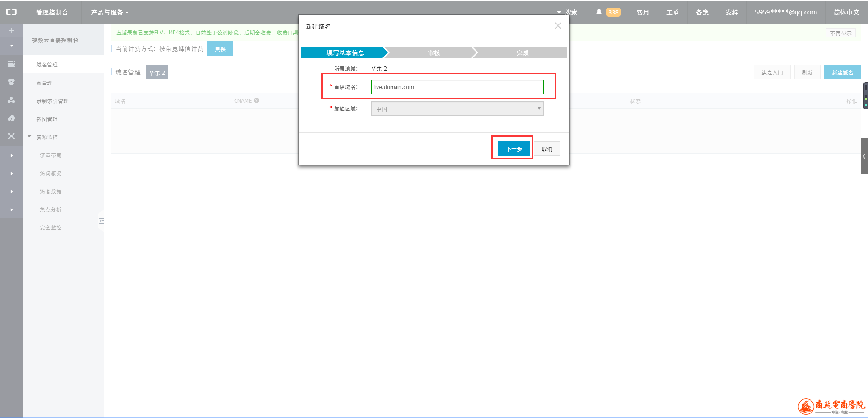Open notifications bell with 338 badge

tap(599, 12)
